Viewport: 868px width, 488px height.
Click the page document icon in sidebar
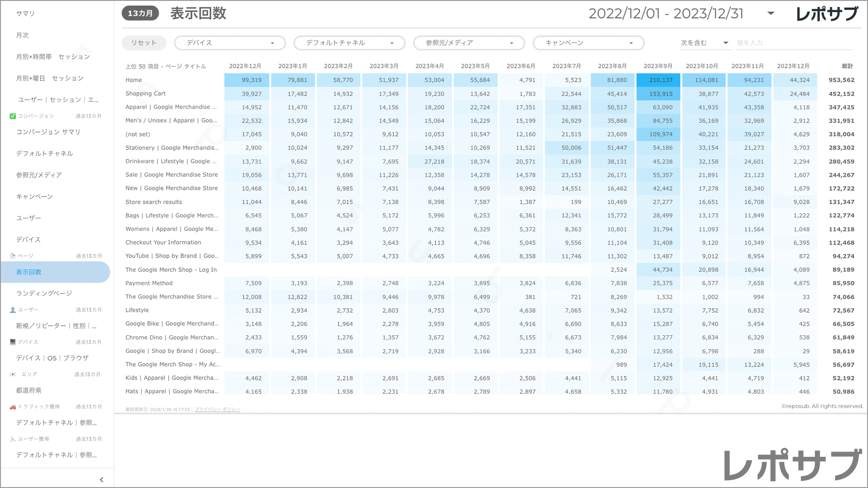tap(13, 256)
